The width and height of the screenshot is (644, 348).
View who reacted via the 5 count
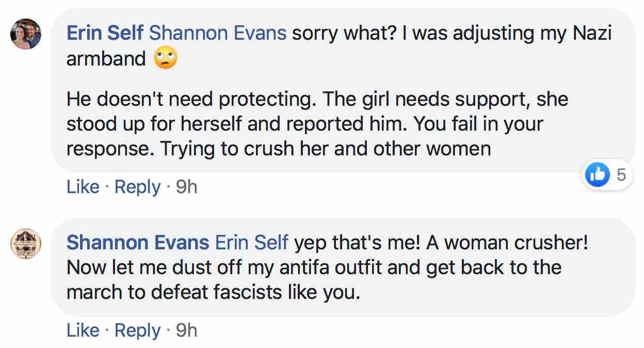point(621,175)
